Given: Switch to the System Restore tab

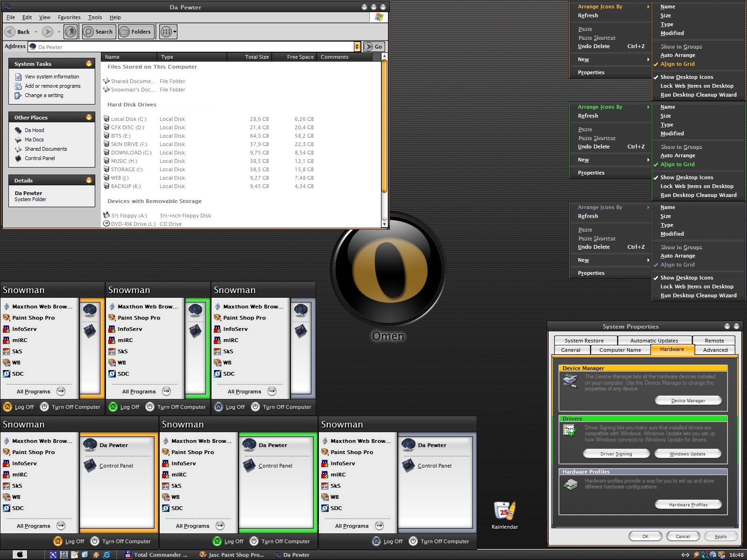Looking at the screenshot, I should pyautogui.click(x=585, y=341).
